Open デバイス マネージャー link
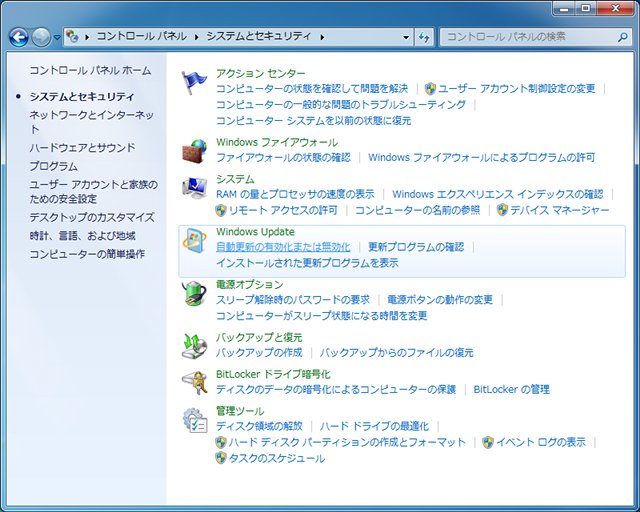The width and height of the screenshot is (640, 512). [x=560, y=210]
